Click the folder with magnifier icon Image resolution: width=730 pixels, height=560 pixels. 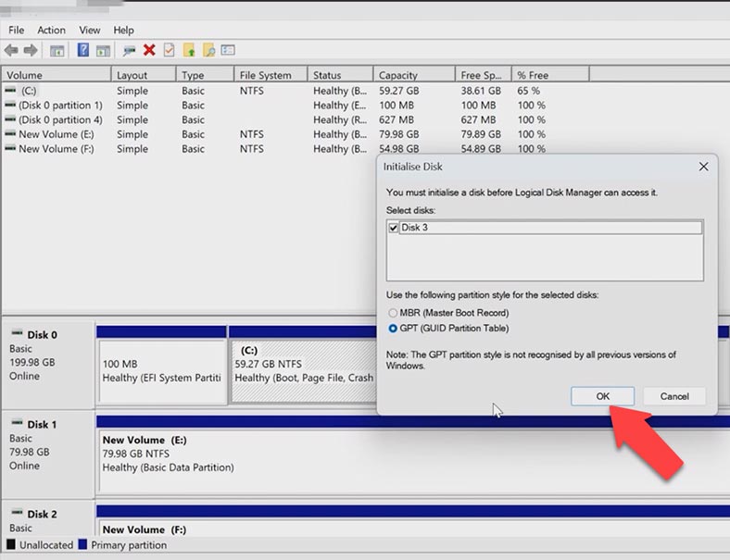point(208,50)
